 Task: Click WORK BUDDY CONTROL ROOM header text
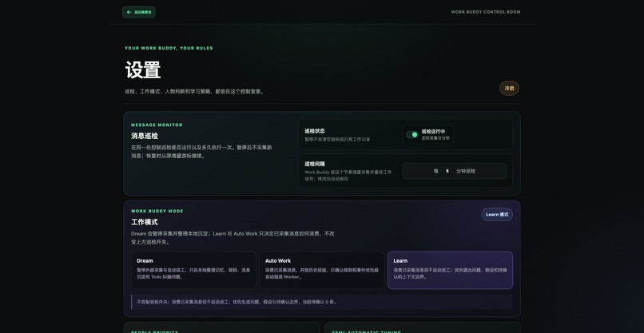[486, 12]
